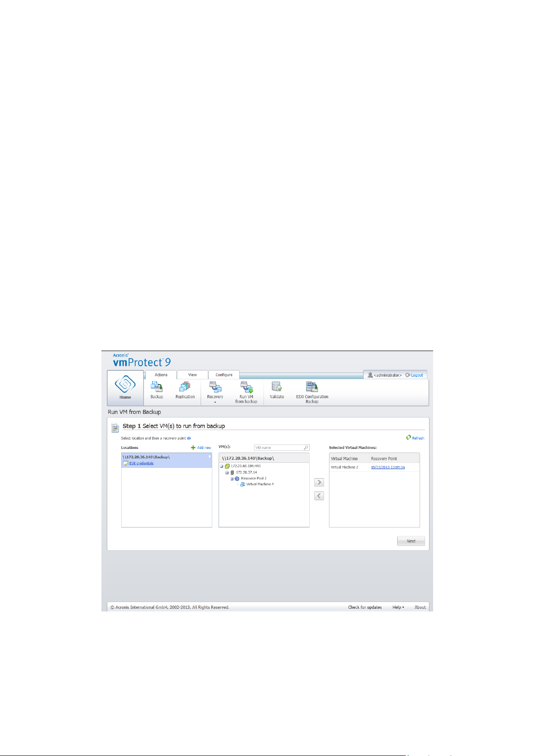Open the Validate tool
This screenshot has height=756, width=535.
coord(277,390)
